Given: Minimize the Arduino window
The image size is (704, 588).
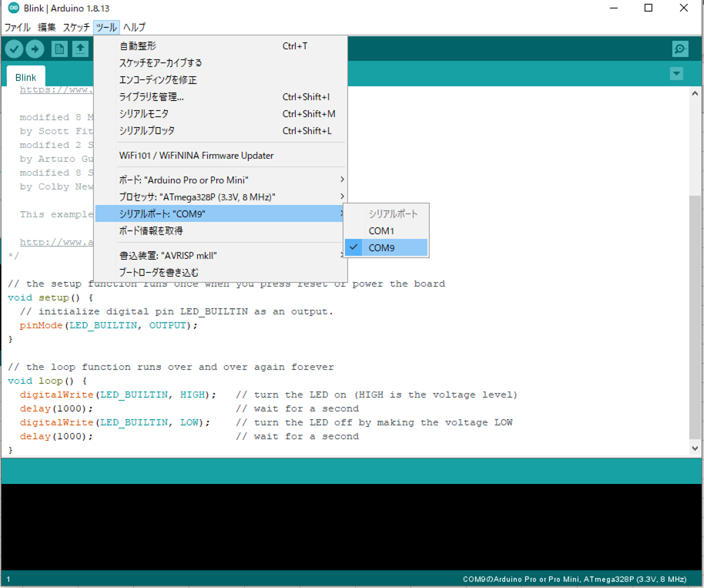Looking at the screenshot, I should point(614,8).
